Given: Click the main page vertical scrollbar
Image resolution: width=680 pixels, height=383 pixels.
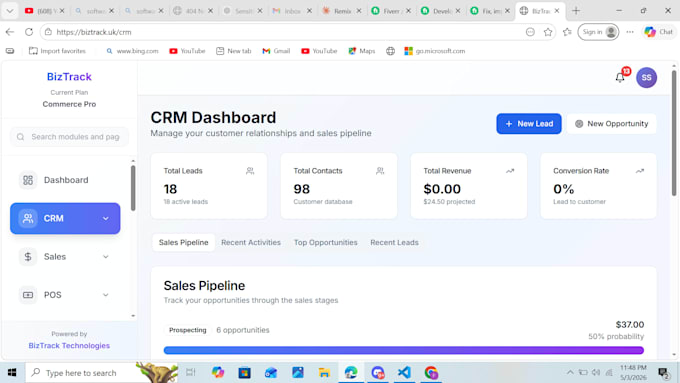Looking at the screenshot, I should (674, 132).
